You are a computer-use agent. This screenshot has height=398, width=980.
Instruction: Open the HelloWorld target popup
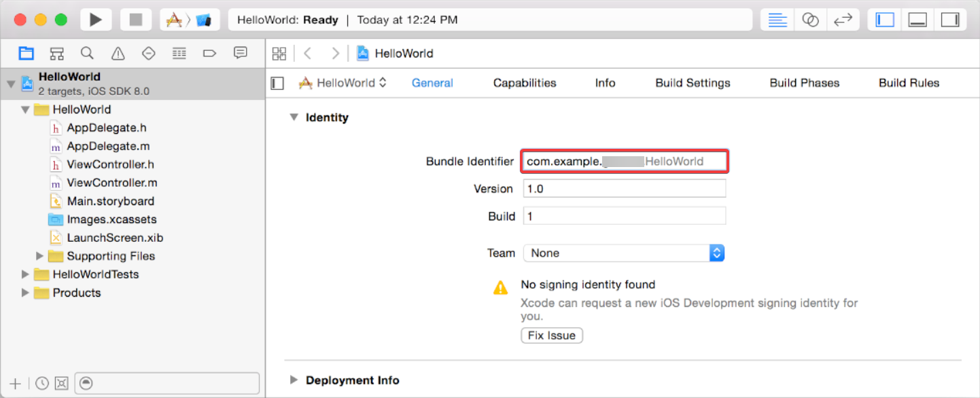pos(343,83)
